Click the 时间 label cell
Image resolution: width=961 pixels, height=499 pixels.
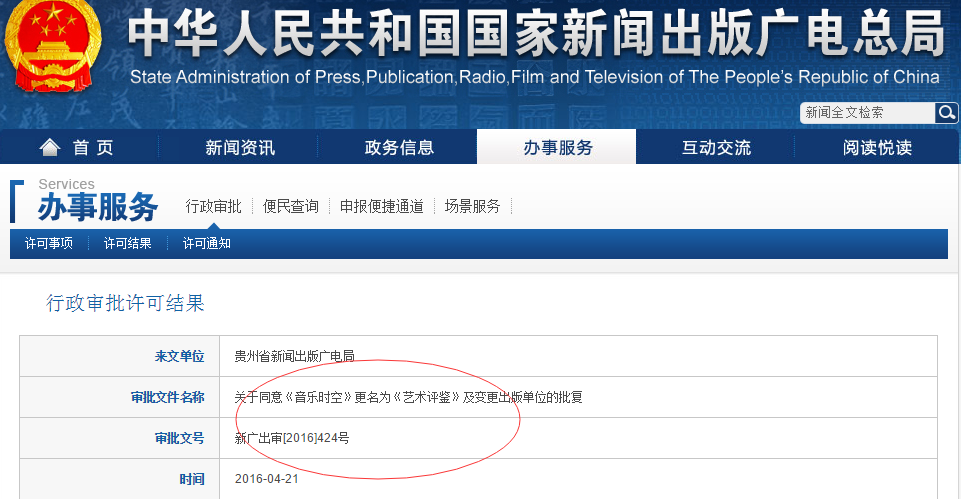point(120,479)
